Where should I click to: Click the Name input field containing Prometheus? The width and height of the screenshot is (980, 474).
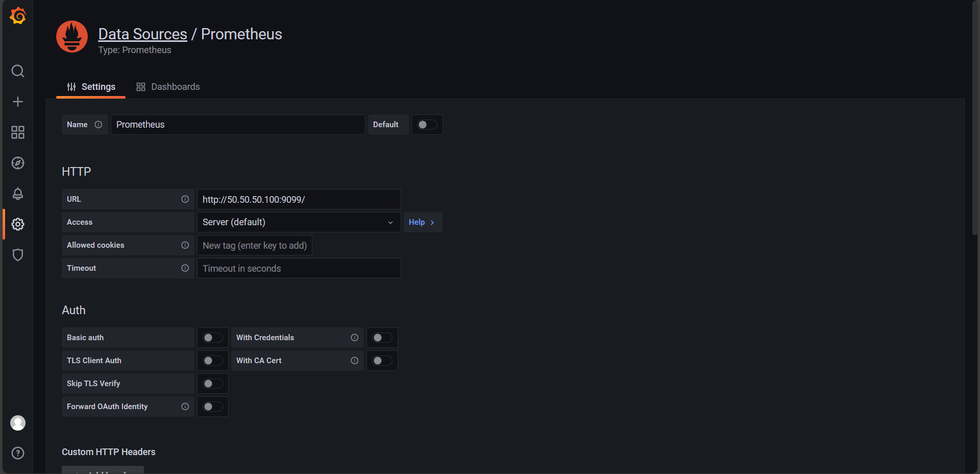pyautogui.click(x=238, y=125)
